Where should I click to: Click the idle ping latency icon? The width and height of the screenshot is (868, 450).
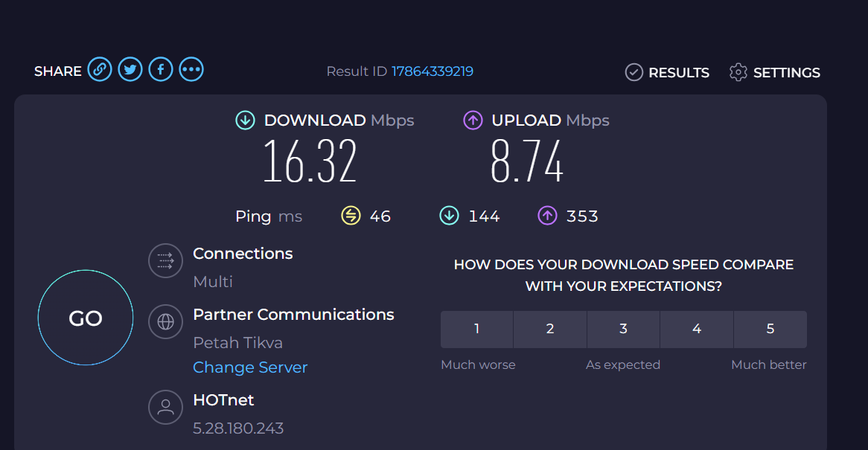pos(351,216)
